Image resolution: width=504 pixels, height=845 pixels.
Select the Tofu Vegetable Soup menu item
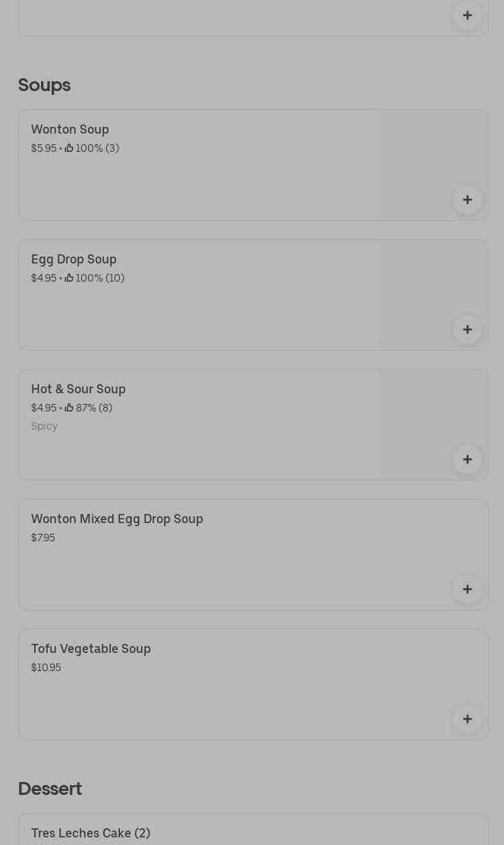(x=91, y=649)
